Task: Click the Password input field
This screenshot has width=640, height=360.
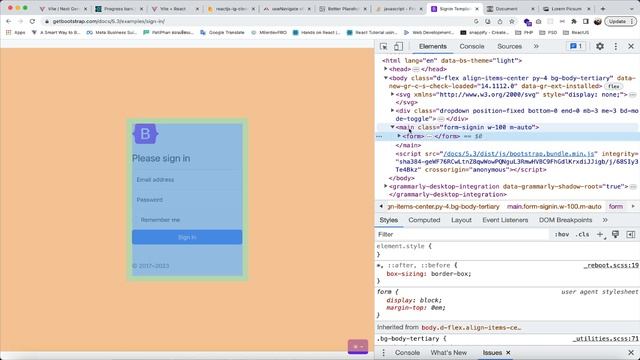Action: click(187, 200)
